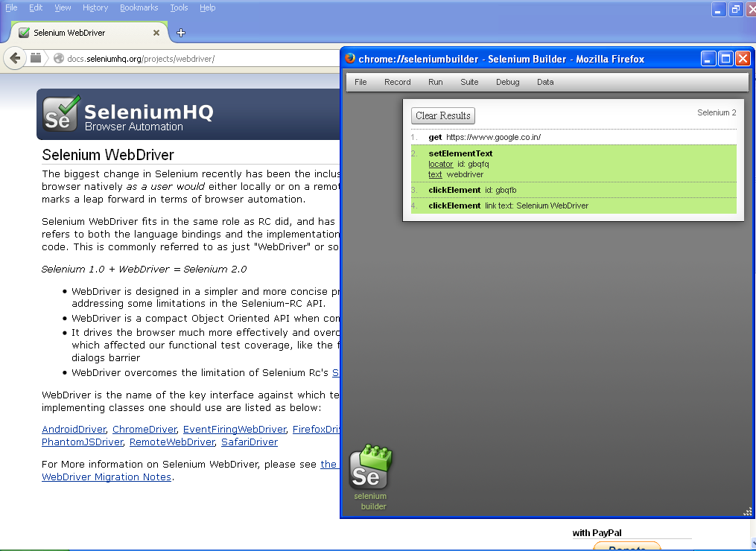Image resolution: width=756 pixels, height=551 pixels.
Task: Open the EventFiringWebDriver link
Action: pos(235,429)
